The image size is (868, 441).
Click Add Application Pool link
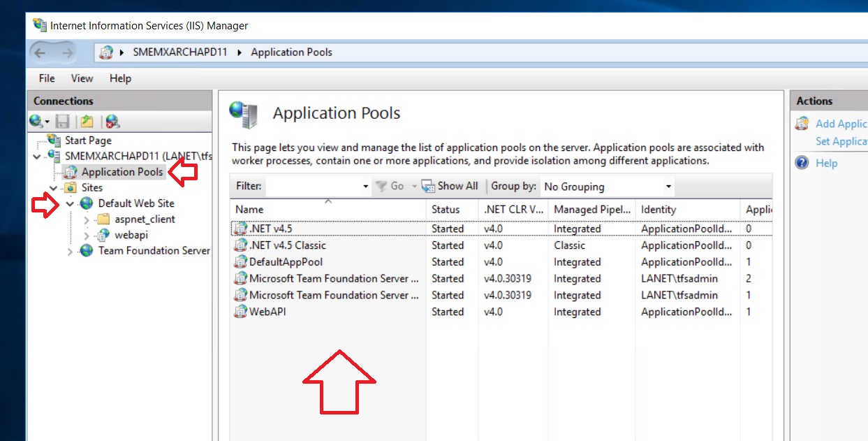click(841, 124)
